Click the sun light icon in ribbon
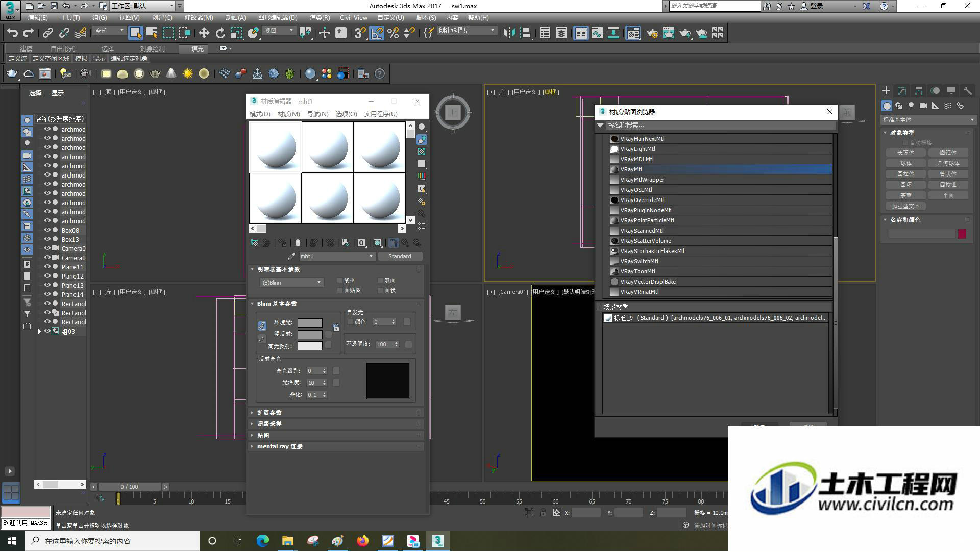 tap(187, 74)
